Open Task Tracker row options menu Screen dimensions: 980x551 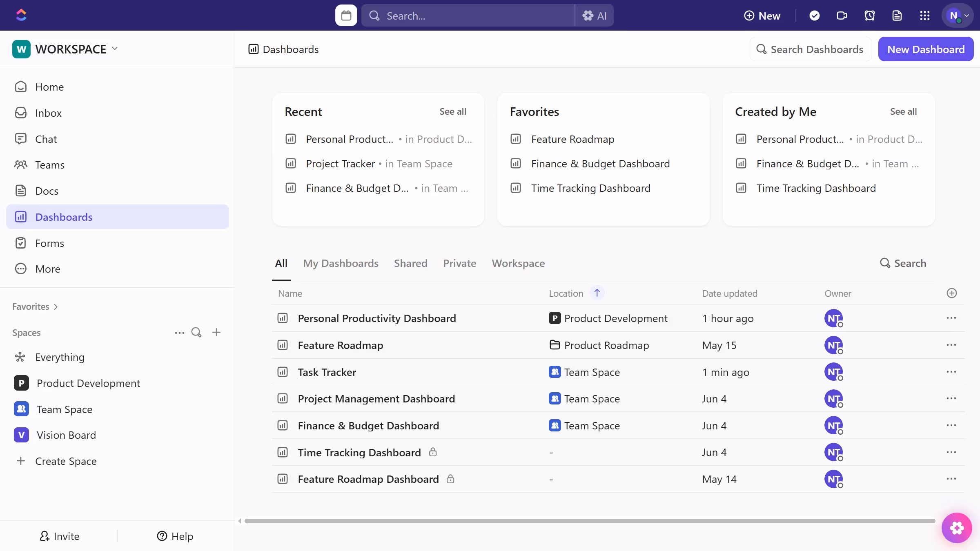coord(951,372)
